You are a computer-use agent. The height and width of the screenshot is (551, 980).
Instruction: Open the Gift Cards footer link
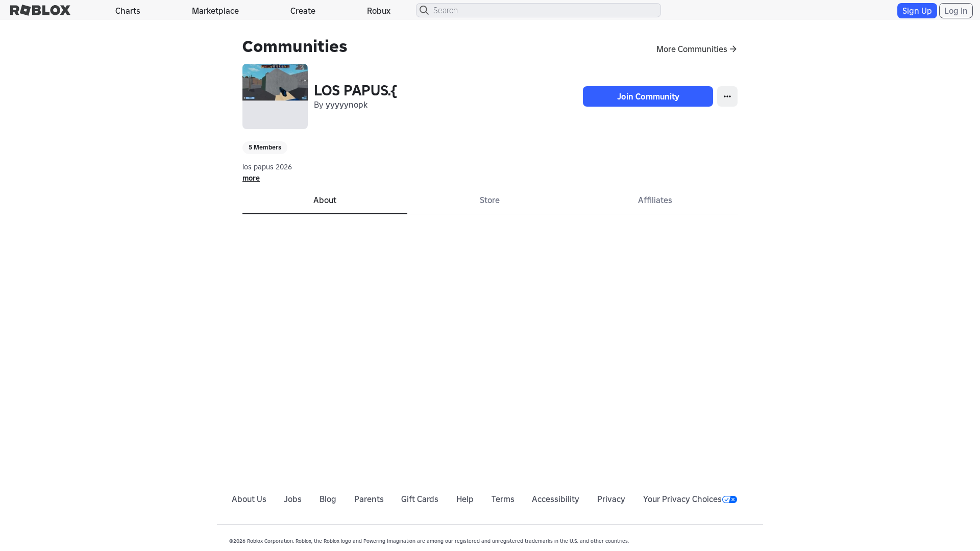click(420, 499)
